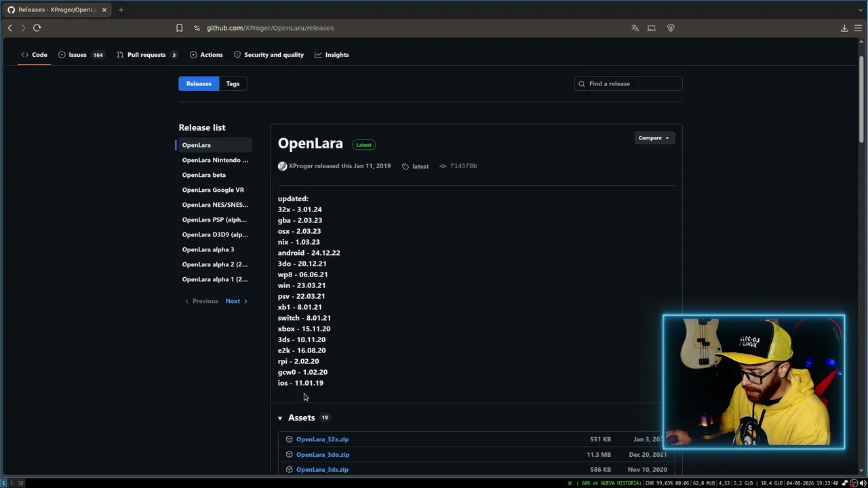Open the Pull requests tab

tap(146, 55)
